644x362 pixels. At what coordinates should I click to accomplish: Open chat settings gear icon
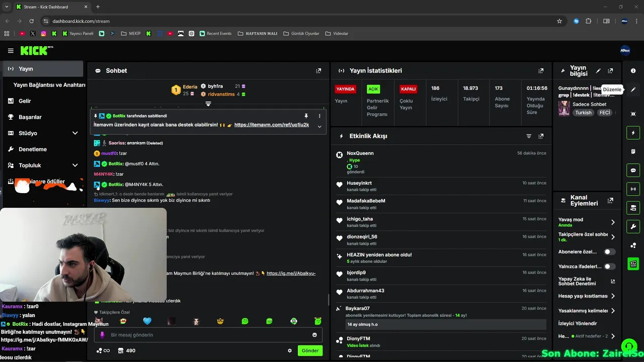tap(290, 350)
